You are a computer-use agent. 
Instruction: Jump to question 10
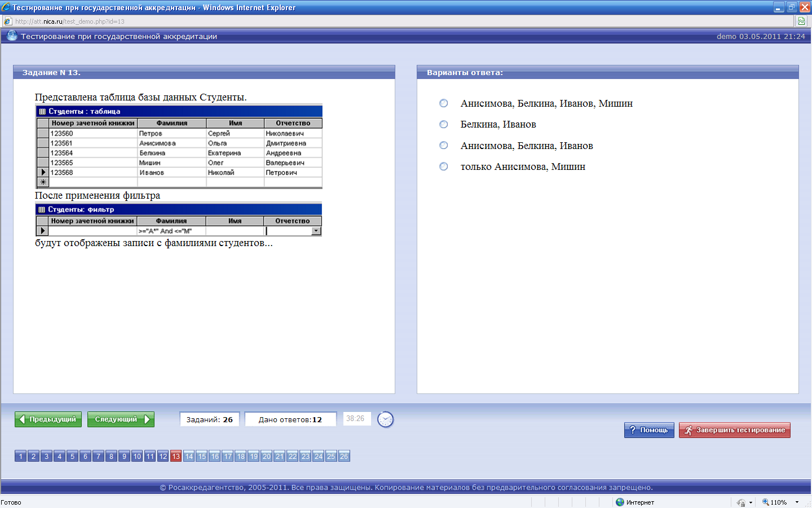tap(137, 456)
